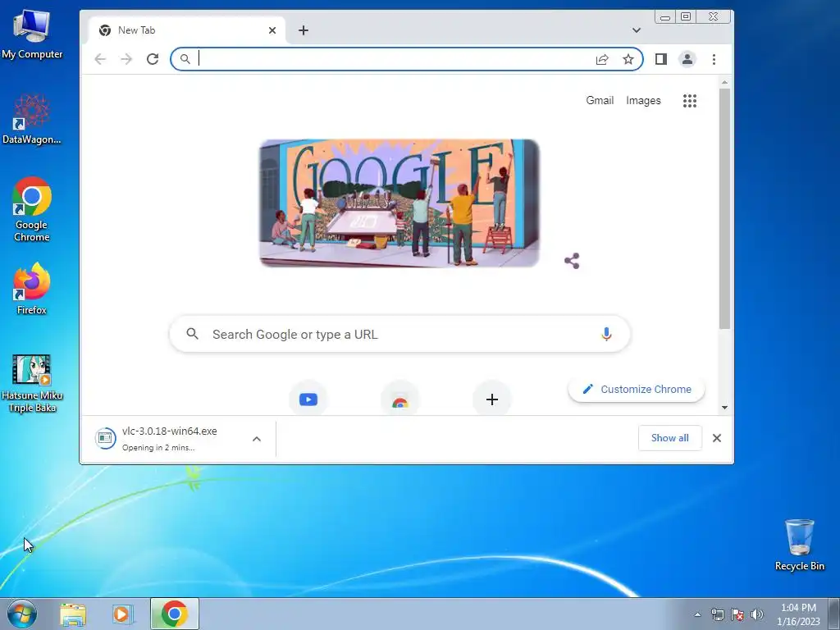Add a new shortcut tile
The image size is (840, 630).
[492, 399]
